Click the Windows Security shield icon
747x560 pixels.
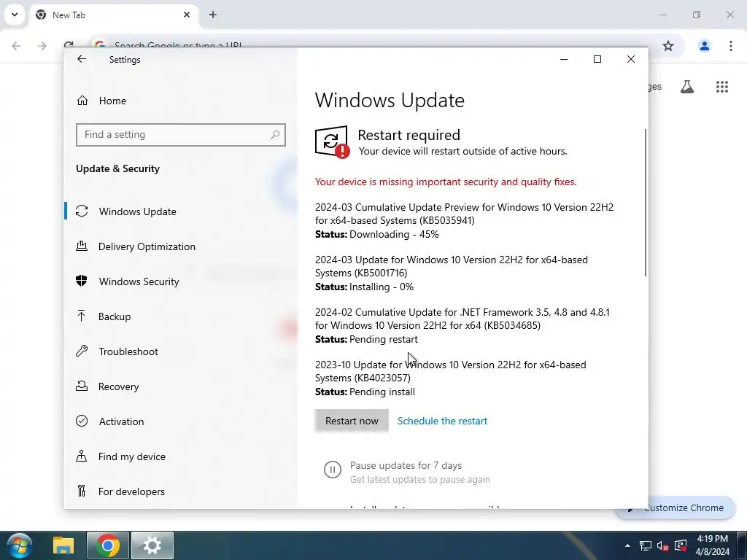(x=82, y=281)
